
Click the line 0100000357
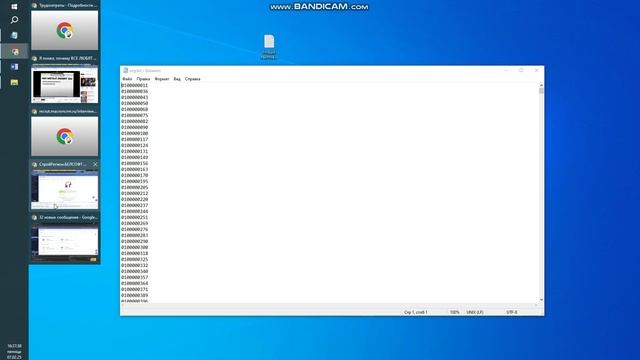pos(135,277)
